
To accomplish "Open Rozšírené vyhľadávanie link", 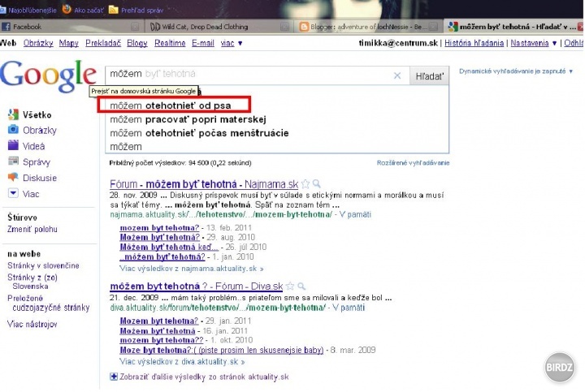I will tap(413, 163).
